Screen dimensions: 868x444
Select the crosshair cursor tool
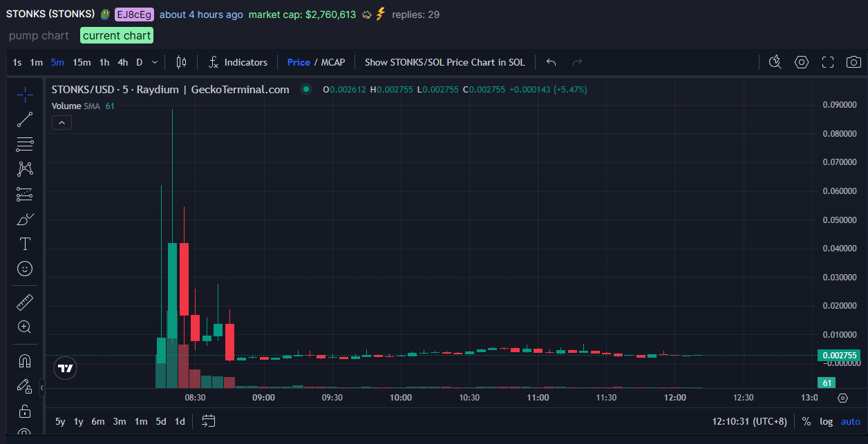[x=25, y=95]
